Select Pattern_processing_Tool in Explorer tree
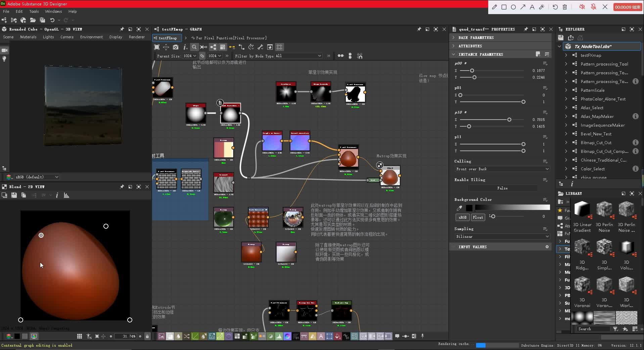644x350 pixels. coord(604,64)
